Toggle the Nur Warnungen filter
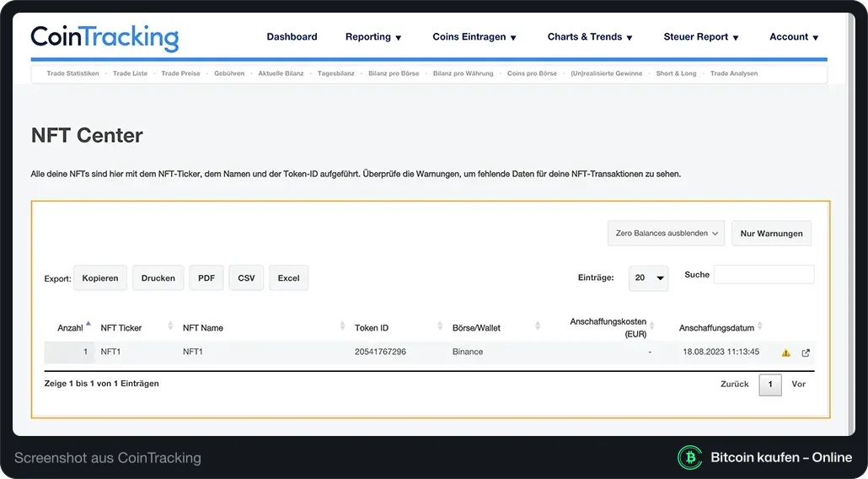Image resolution: width=868 pixels, height=479 pixels. (x=771, y=233)
